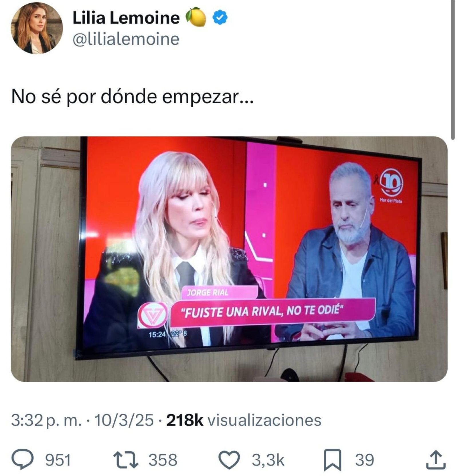Click the scrollbar on right edge
Screen dimensions: 458x476
[x=453, y=70]
